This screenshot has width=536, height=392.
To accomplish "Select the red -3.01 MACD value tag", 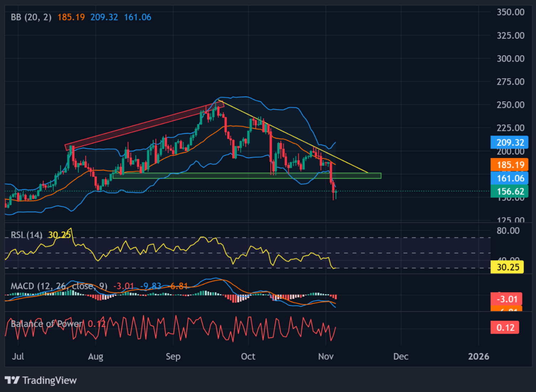I will pos(506,299).
